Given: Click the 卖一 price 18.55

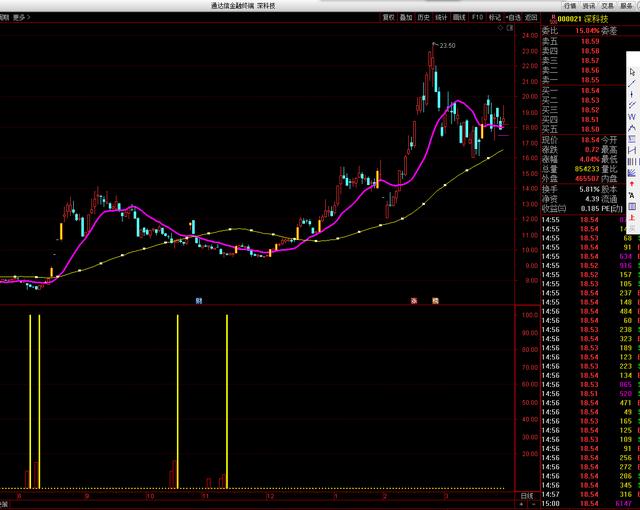Looking at the screenshot, I should [590, 80].
